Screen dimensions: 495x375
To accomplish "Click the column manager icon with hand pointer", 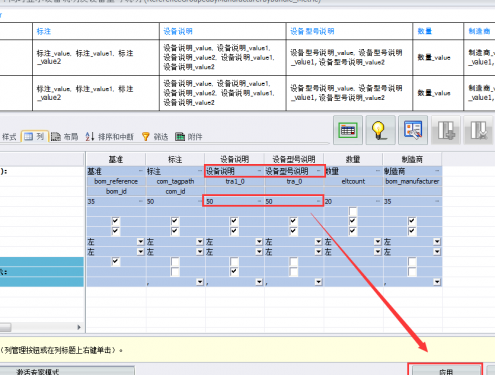I will pos(413,130).
